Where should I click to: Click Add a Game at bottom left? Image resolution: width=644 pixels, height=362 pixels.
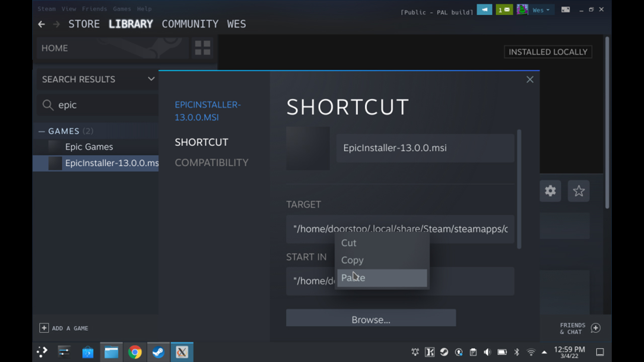[64, 328]
